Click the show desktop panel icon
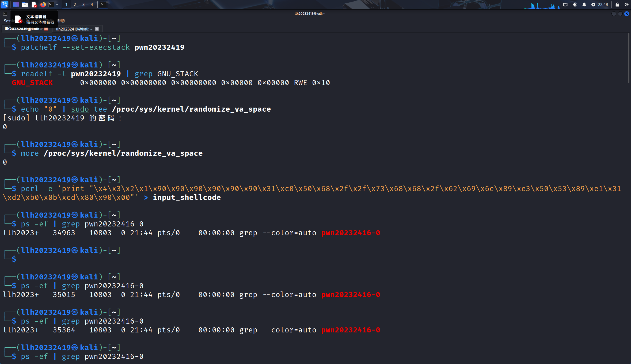The height and width of the screenshot is (364, 631). tap(16, 4)
